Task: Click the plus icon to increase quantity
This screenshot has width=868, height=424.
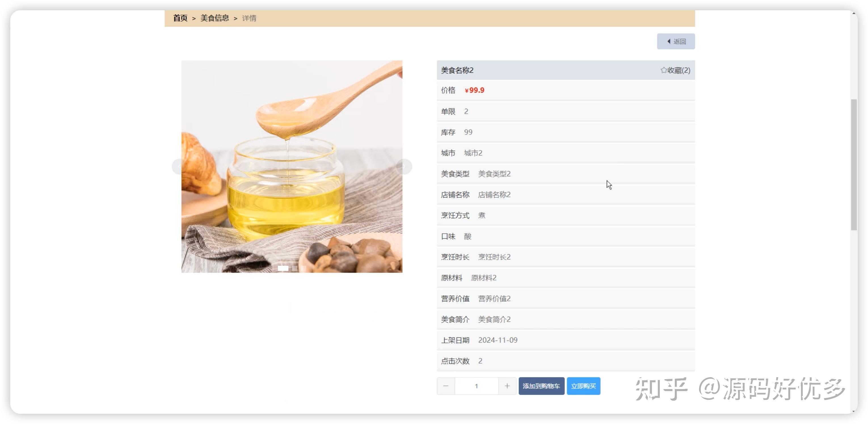Action: [x=507, y=386]
